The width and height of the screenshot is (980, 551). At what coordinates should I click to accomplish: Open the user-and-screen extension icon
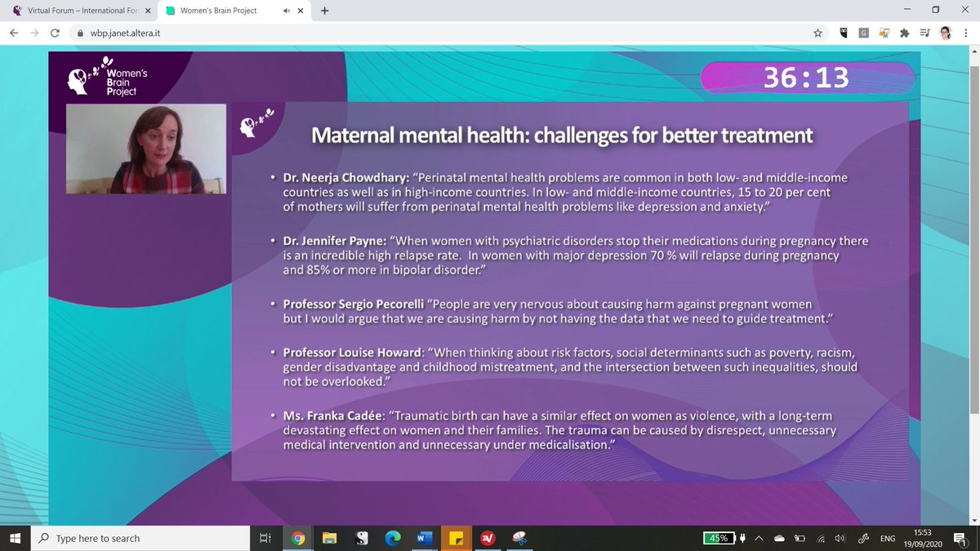click(x=884, y=33)
